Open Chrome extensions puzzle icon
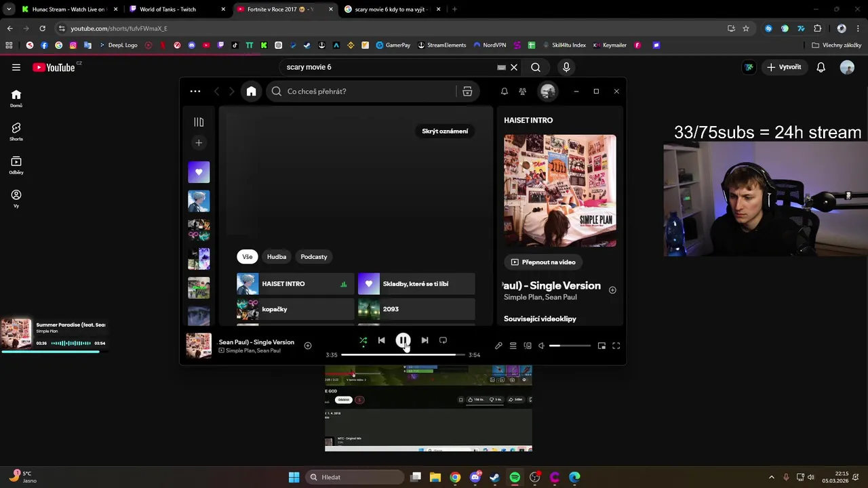This screenshot has width=868, height=488. pos(817,28)
